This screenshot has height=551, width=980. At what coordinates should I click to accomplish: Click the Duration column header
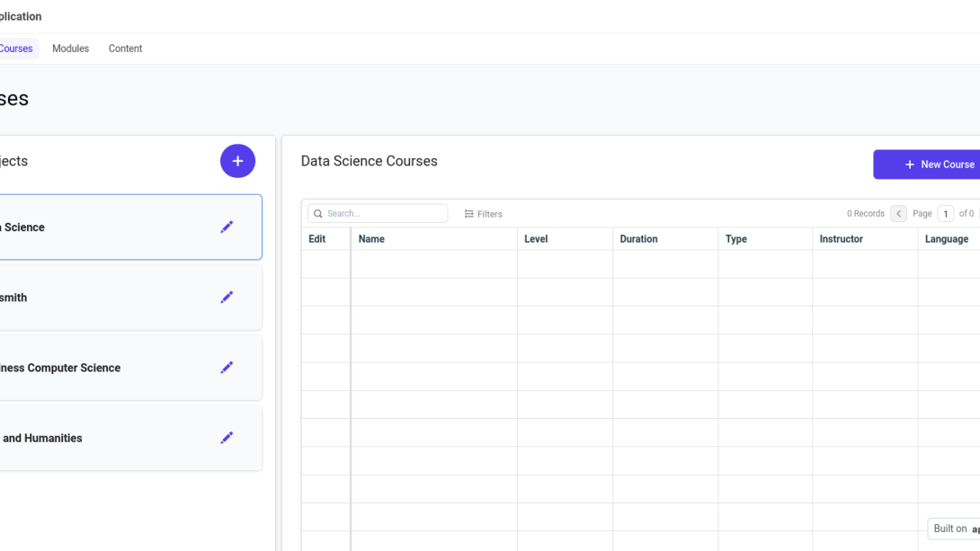pyautogui.click(x=665, y=239)
